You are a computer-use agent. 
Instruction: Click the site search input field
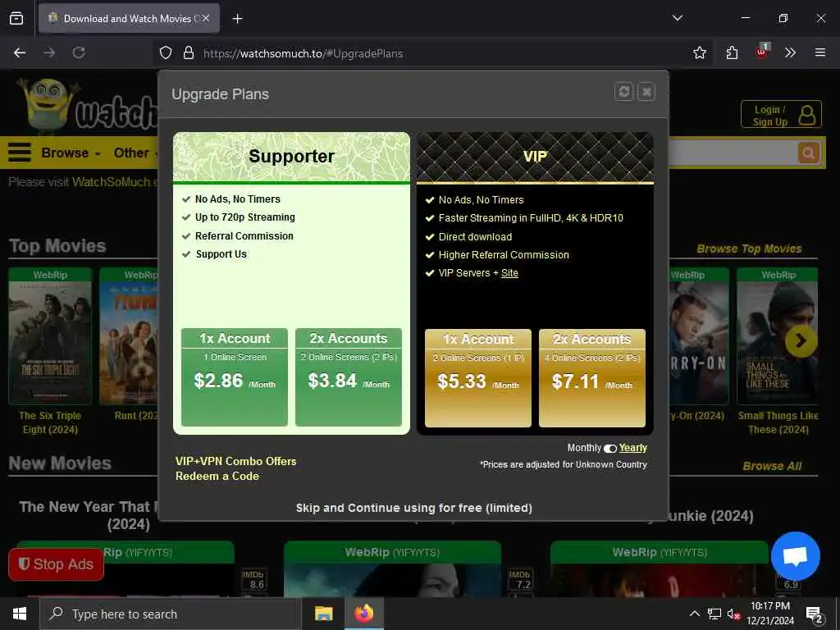(x=733, y=153)
